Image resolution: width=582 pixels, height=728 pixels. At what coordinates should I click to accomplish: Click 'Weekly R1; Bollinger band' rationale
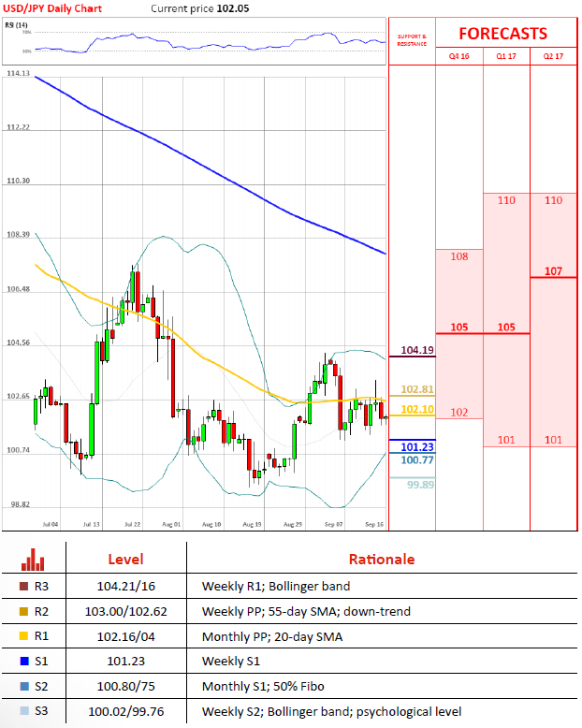(276, 587)
